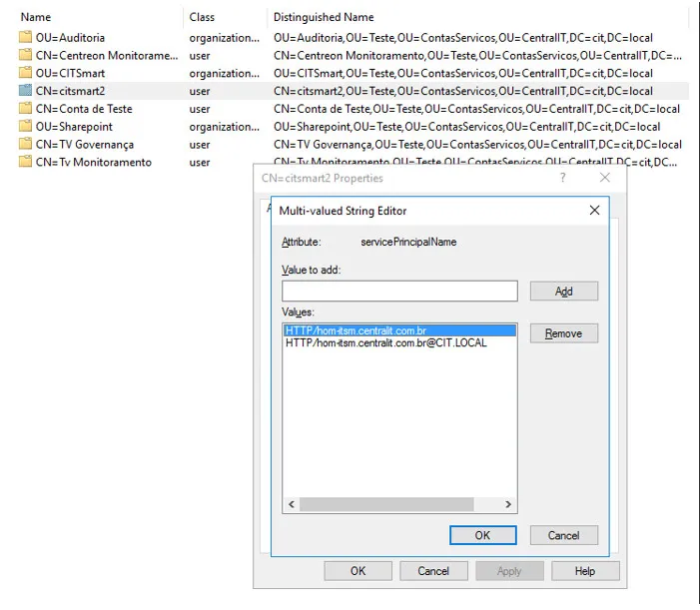Click OK in the citsmart2 Properties window
This screenshot has width=700, height=610.
358,571
